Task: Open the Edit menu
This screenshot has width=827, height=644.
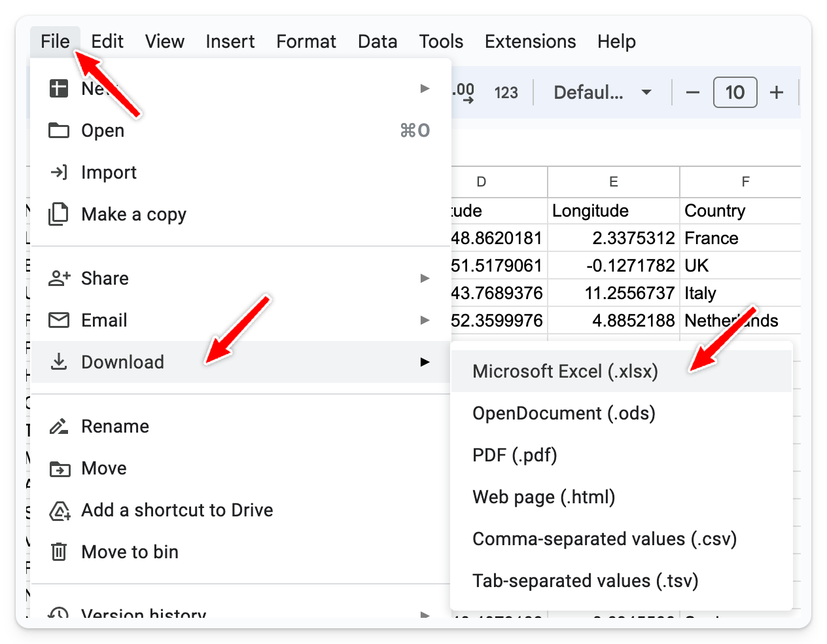Action: click(107, 41)
